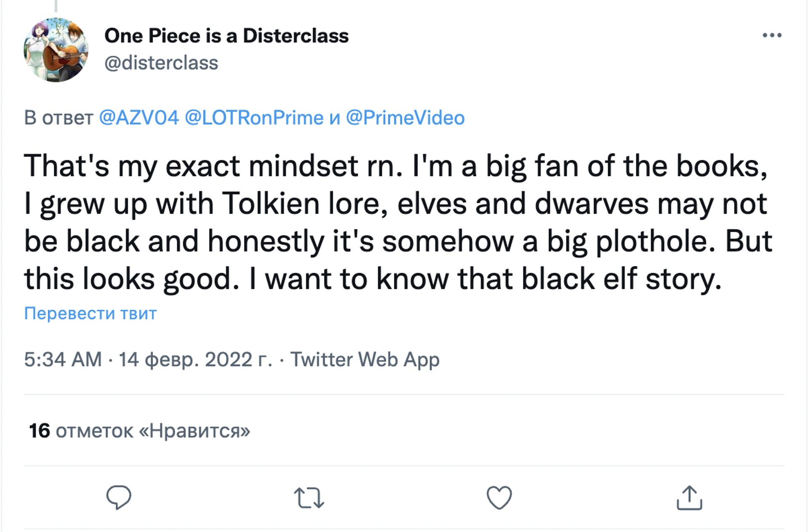
Task: Open the @PrimeVideo mention
Action: coord(405,117)
